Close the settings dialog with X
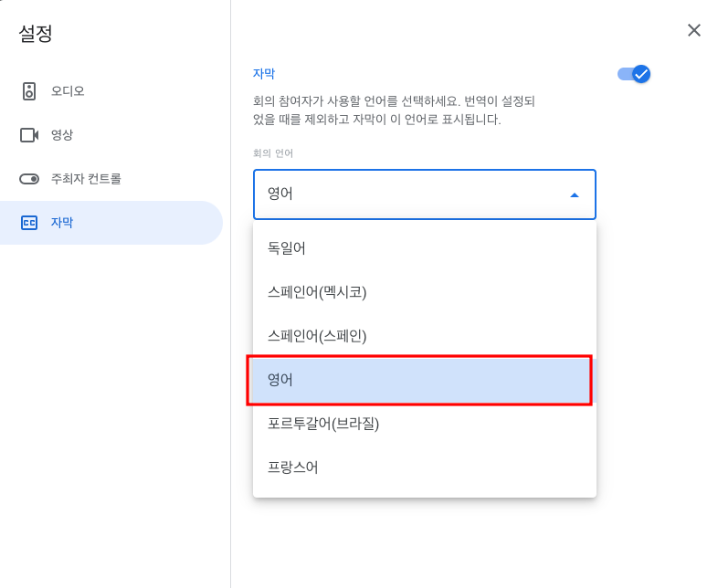Screen dimensions: 718x588 pos(693,30)
